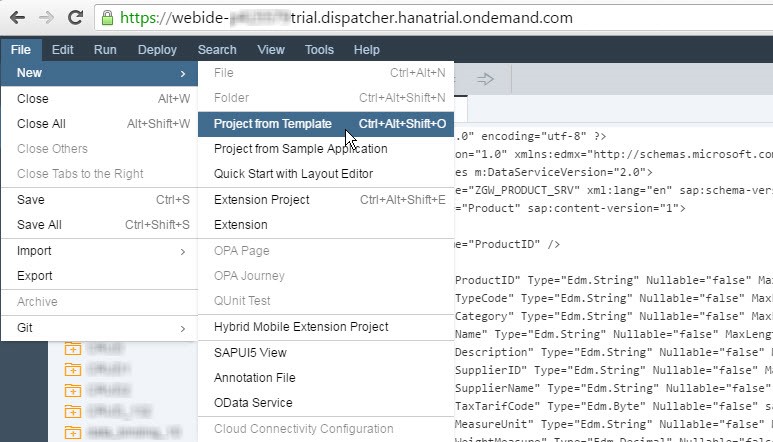Click Save All in File menu

(39, 225)
